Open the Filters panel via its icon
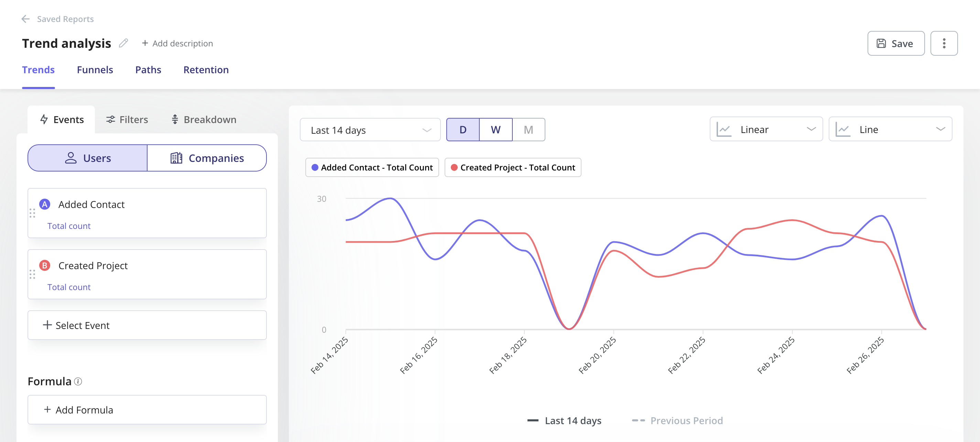 (x=111, y=120)
